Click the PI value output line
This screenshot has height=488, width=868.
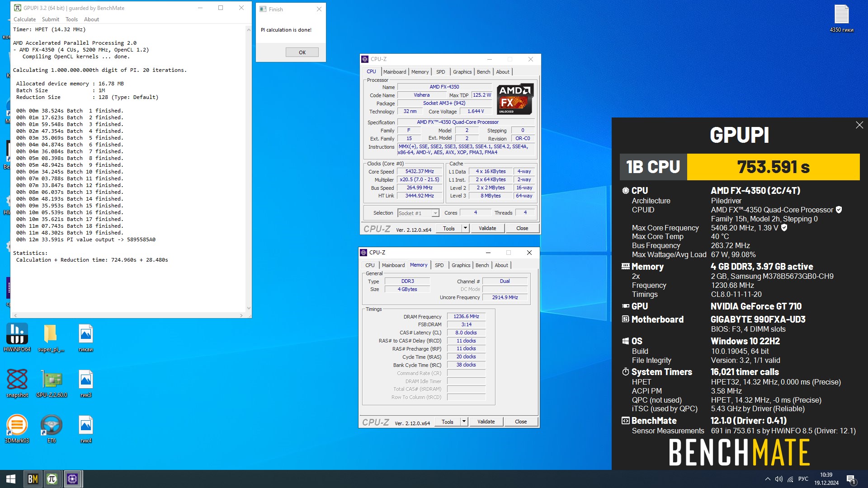point(86,239)
